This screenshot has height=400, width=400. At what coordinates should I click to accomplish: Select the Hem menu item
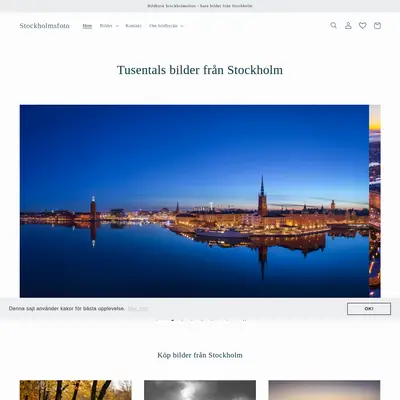point(87,26)
